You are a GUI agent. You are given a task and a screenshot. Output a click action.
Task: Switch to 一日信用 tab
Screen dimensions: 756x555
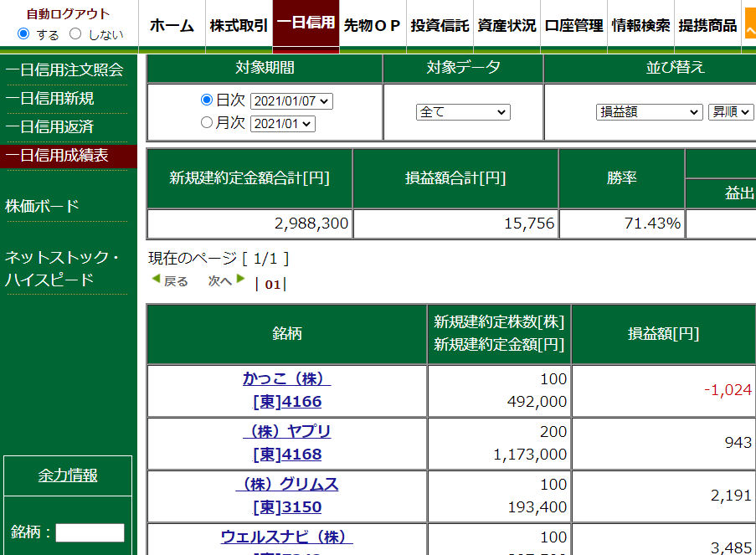click(306, 23)
